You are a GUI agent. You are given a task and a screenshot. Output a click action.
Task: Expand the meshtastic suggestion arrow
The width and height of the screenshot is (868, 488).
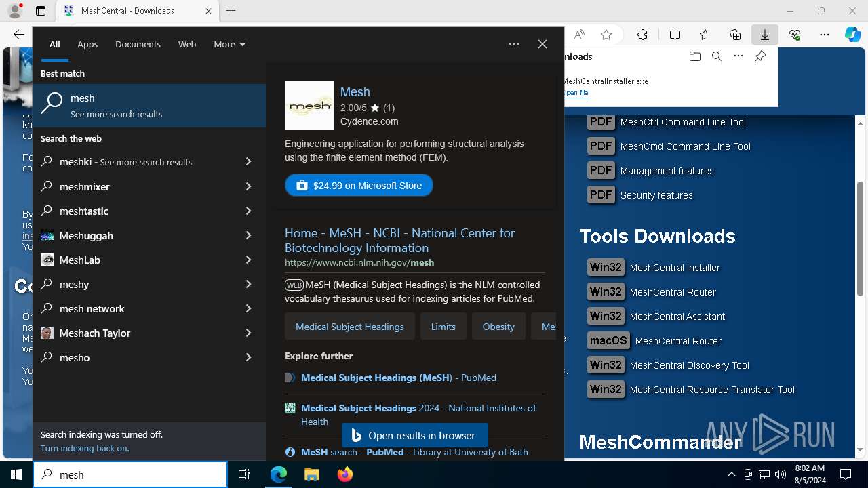248,211
